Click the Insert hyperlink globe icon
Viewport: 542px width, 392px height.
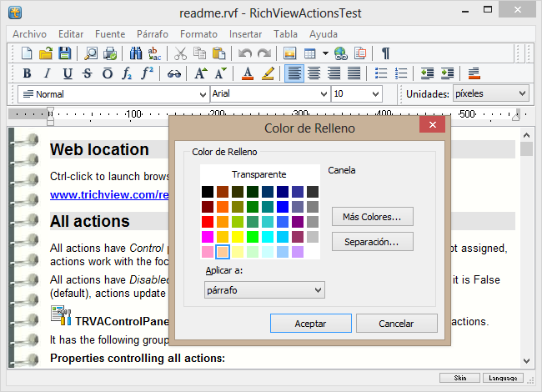tap(340, 53)
